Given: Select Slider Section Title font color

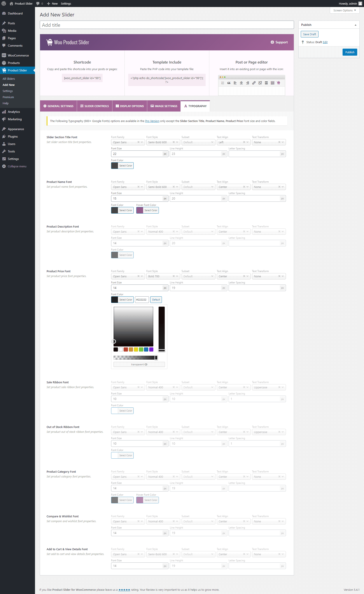Looking at the screenshot, I should (x=122, y=166).
